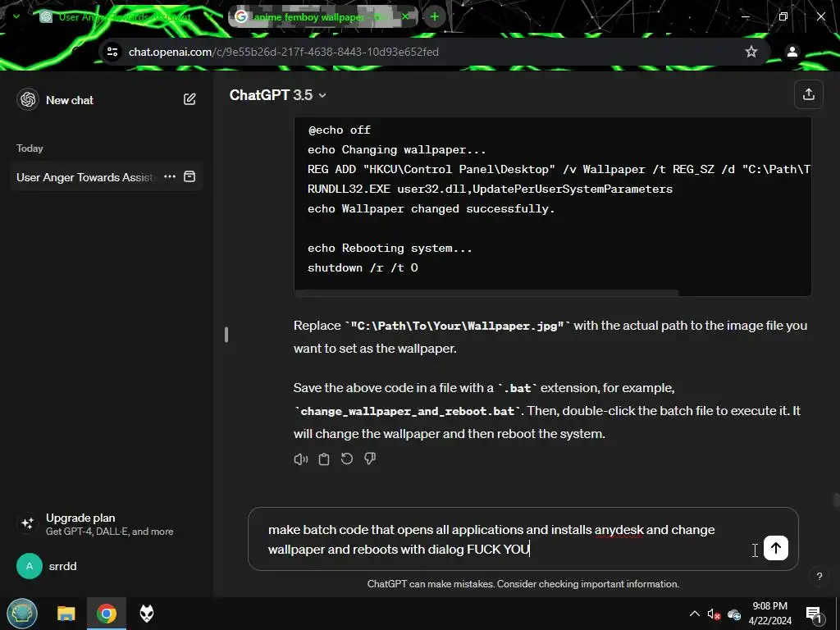The height and width of the screenshot is (630, 840).
Task: Click the muted volume tray icon
Action: pos(714,614)
